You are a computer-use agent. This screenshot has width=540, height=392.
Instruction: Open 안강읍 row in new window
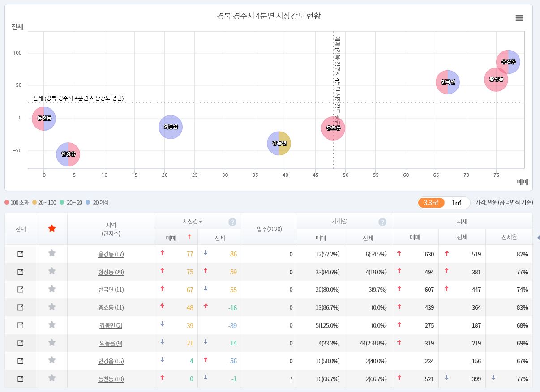click(x=20, y=361)
